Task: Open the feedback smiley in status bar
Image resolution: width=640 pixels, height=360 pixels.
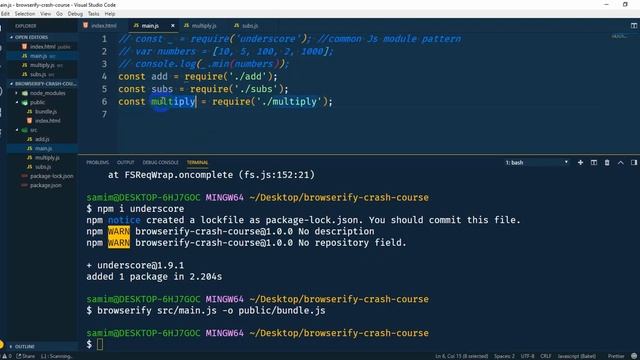Action: 634,356
